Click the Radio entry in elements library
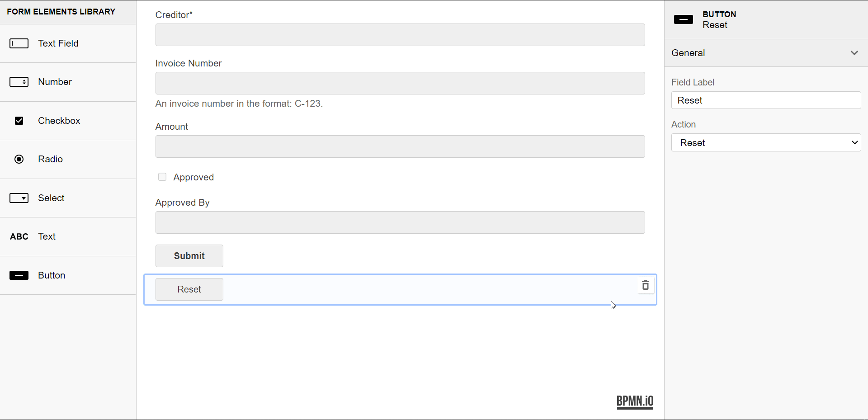868x420 pixels. (x=50, y=159)
